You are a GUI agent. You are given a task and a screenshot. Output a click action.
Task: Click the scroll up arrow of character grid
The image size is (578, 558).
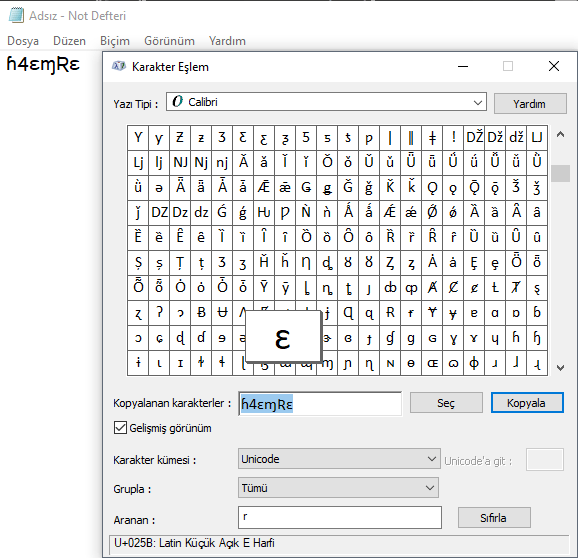(x=560, y=135)
